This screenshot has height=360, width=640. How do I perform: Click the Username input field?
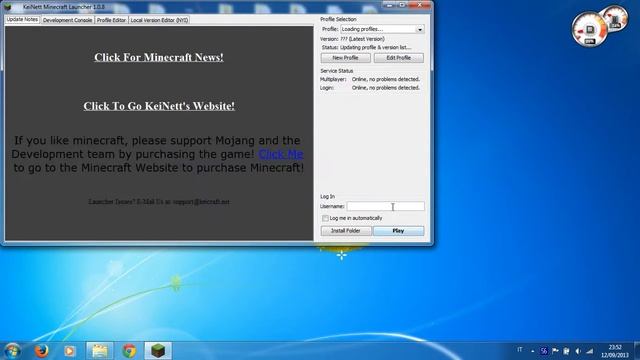click(385, 206)
